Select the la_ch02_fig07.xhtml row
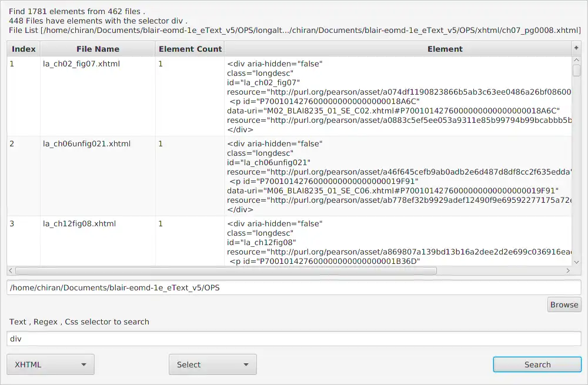 81,63
